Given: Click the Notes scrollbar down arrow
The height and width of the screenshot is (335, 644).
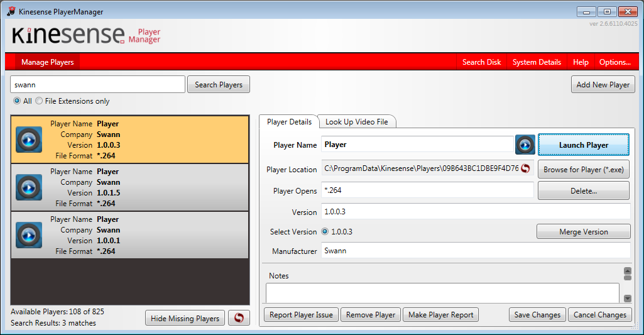Looking at the screenshot, I should (628, 299).
